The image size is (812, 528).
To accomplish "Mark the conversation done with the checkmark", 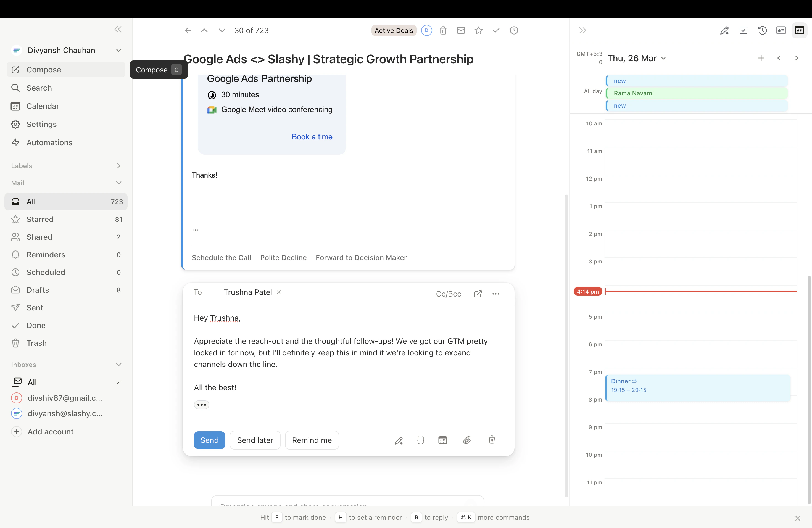I will [x=496, y=30].
